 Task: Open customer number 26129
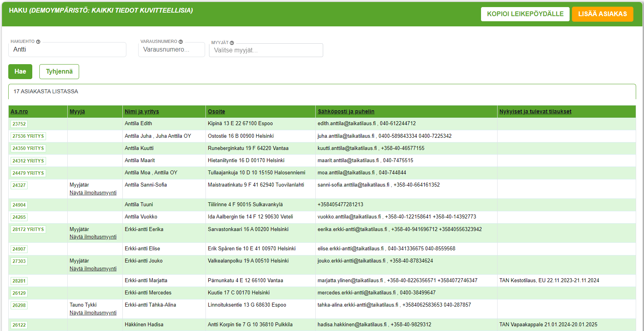[19, 293]
